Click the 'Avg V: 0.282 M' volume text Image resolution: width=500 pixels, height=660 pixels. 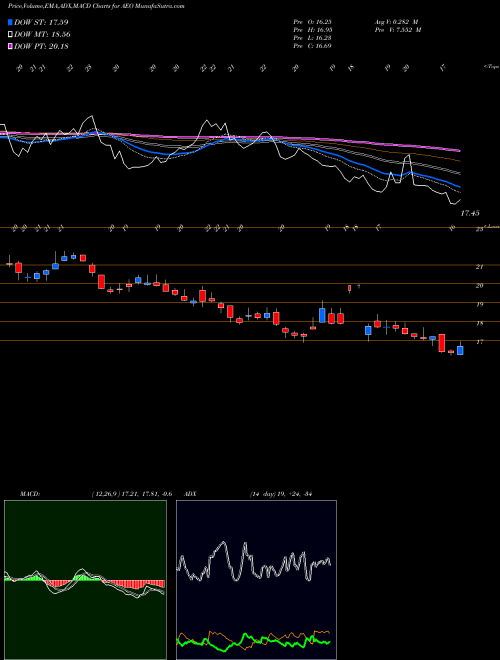coord(396,22)
